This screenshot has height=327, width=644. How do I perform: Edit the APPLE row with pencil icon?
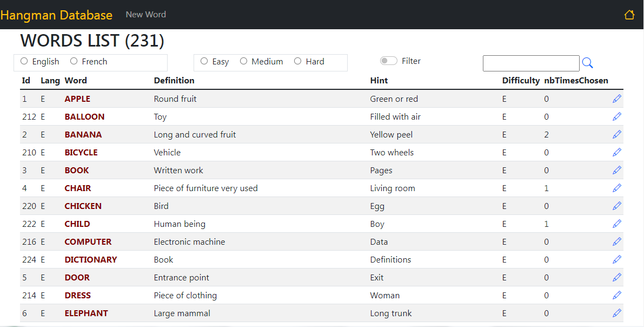[x=617, y=99]
